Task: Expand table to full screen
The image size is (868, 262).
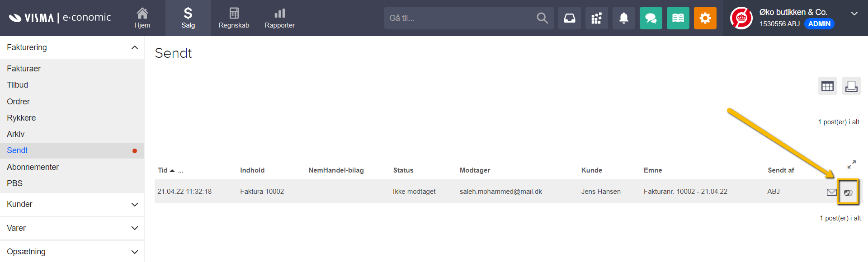Action: coord(851,164)
